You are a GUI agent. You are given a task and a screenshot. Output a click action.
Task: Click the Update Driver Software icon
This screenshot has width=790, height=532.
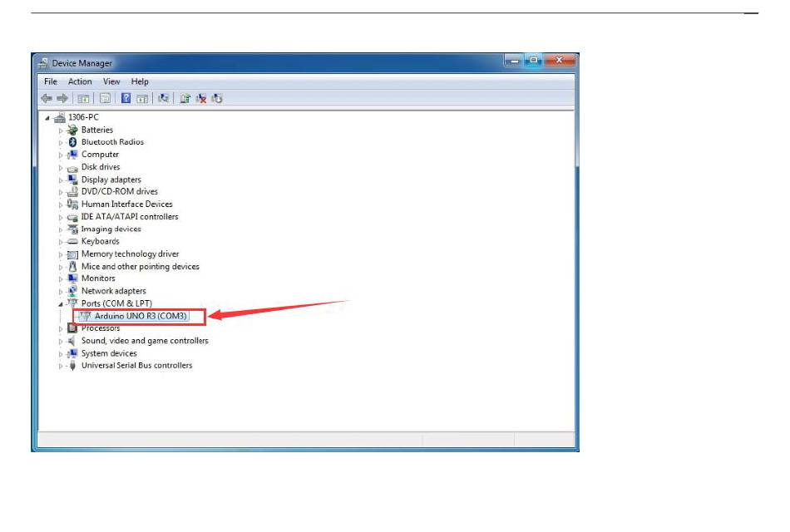pyautogui.click(x=185, y=98)
